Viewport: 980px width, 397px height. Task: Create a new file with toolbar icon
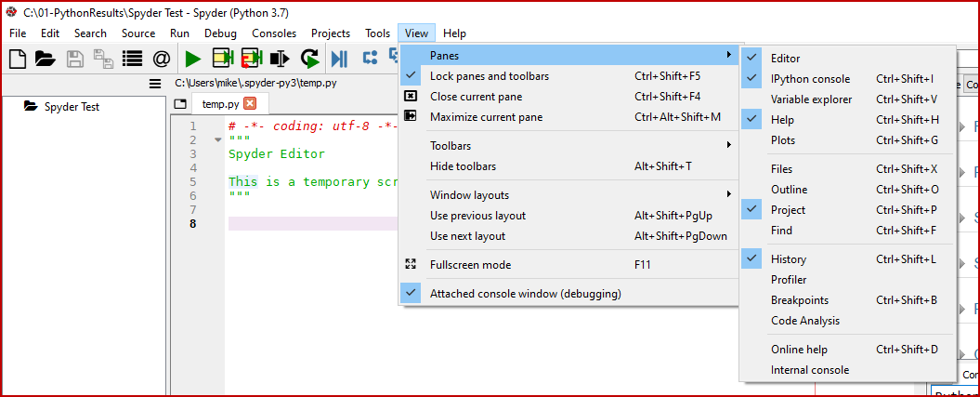point(18,59)
